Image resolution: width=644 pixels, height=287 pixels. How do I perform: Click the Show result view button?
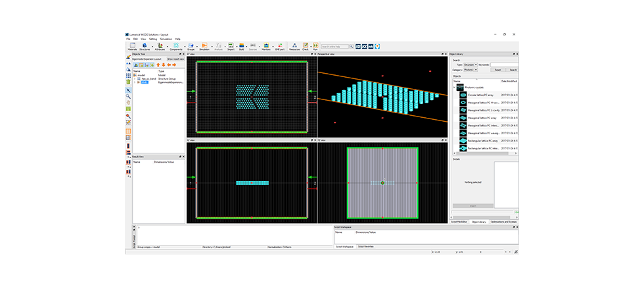pos(176,59)
